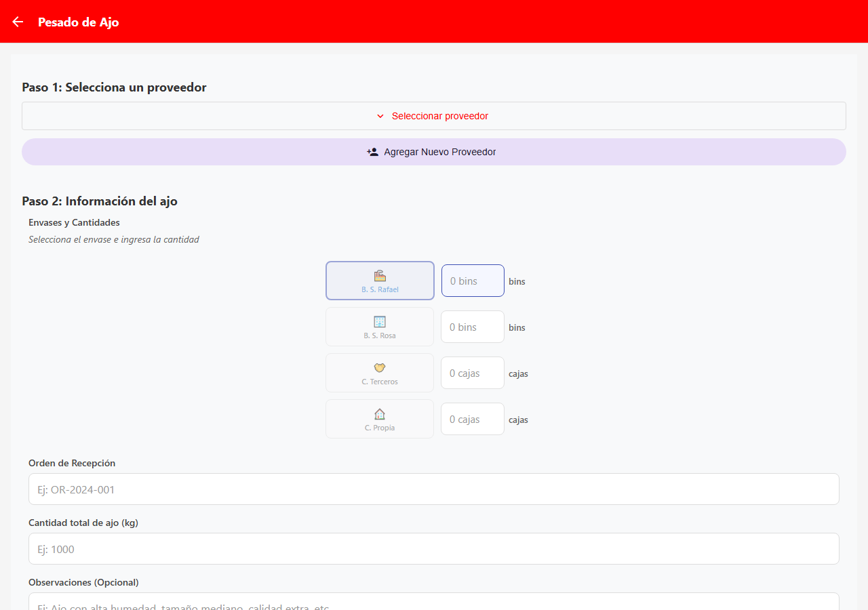Click the Paso 2: Información del ajo heading
The image size is (868, 610).
(100, 201)
